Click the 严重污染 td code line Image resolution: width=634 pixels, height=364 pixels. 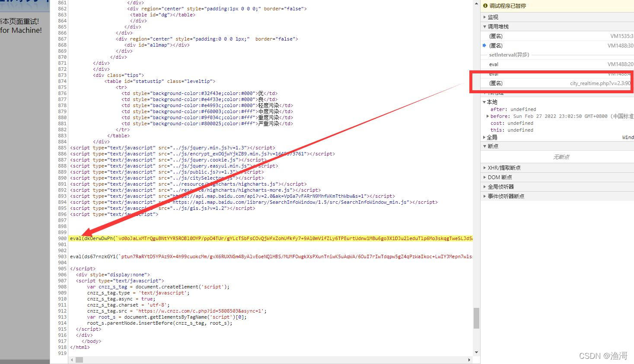coord(207,124)
